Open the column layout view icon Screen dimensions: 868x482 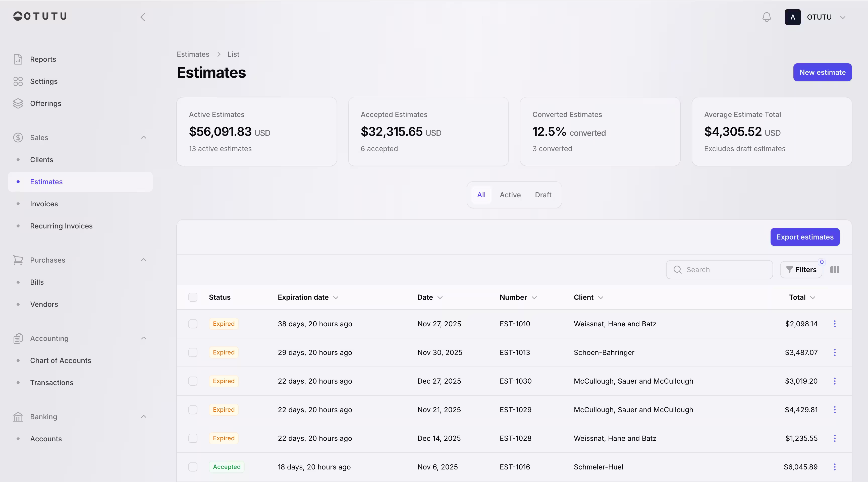pyautogui.click(x=835, y=269)
